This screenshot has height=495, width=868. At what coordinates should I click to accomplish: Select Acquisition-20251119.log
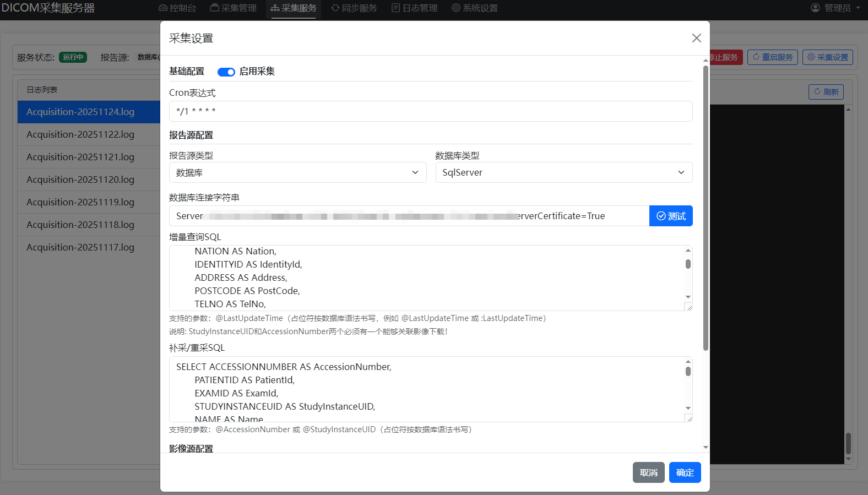point(89,202)
